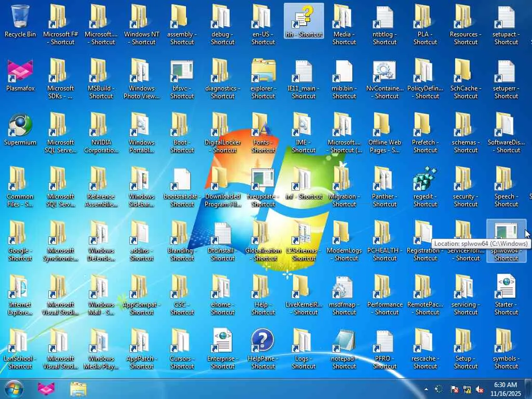Screen dimensions: 532x399
Task: Select the DtcInstall - Shortcut log file
Action: 222,241
